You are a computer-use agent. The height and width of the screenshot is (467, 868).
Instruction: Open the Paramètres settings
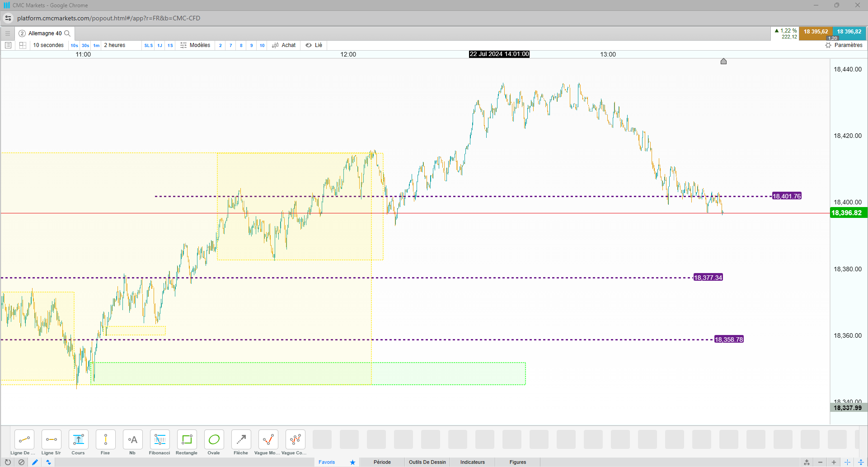click(844, 45)
